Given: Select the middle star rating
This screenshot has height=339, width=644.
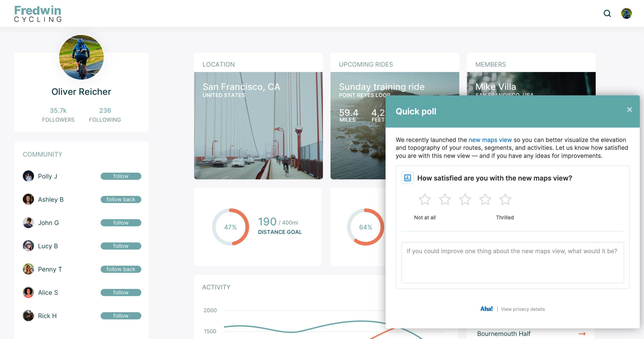Looking at the screenshot, I should [x=465, y=199].
